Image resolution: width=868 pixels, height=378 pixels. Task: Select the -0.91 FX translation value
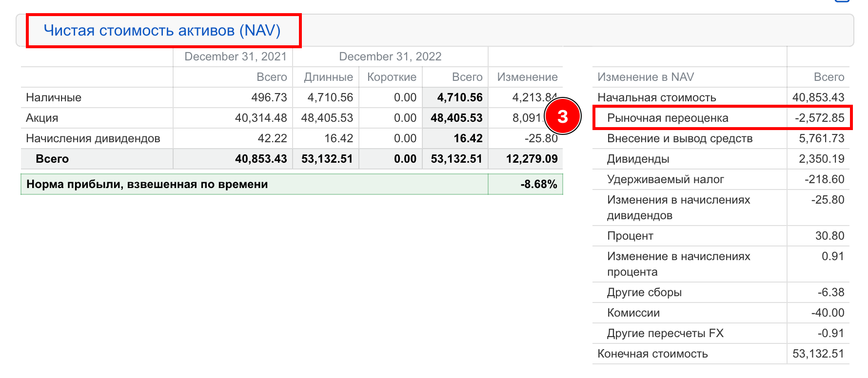831,333
